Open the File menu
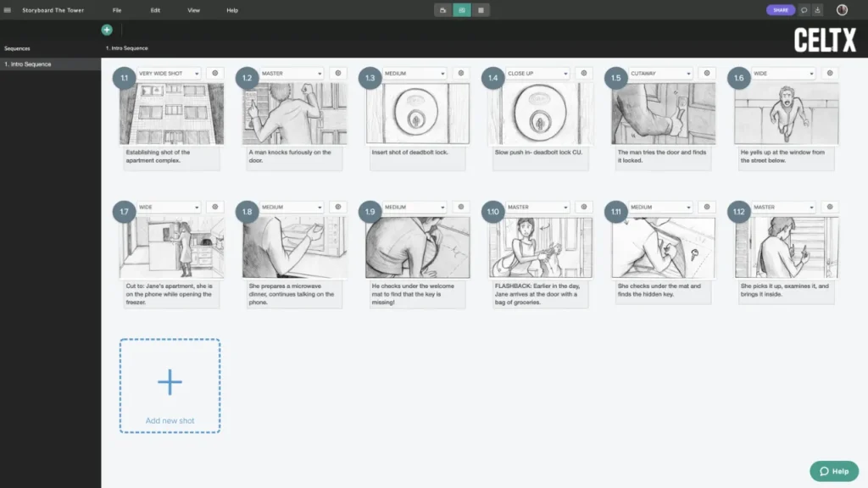This screenshot has height=488, width=868. (117, 9)
